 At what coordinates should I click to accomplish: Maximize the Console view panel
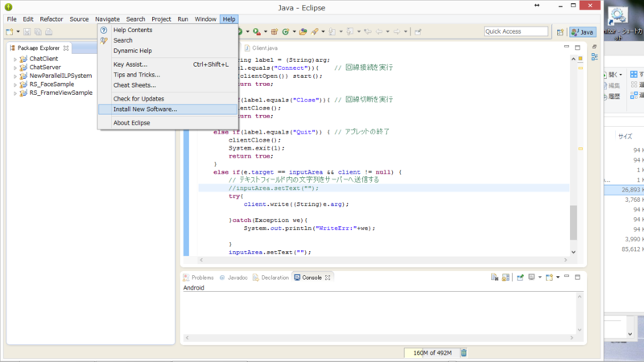[x=577, y=278]
